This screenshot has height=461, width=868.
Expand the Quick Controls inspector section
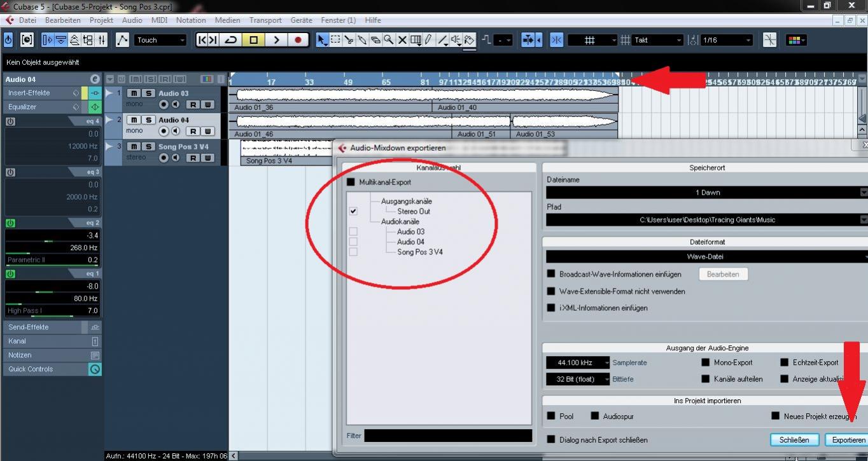[x=52, y=369]
